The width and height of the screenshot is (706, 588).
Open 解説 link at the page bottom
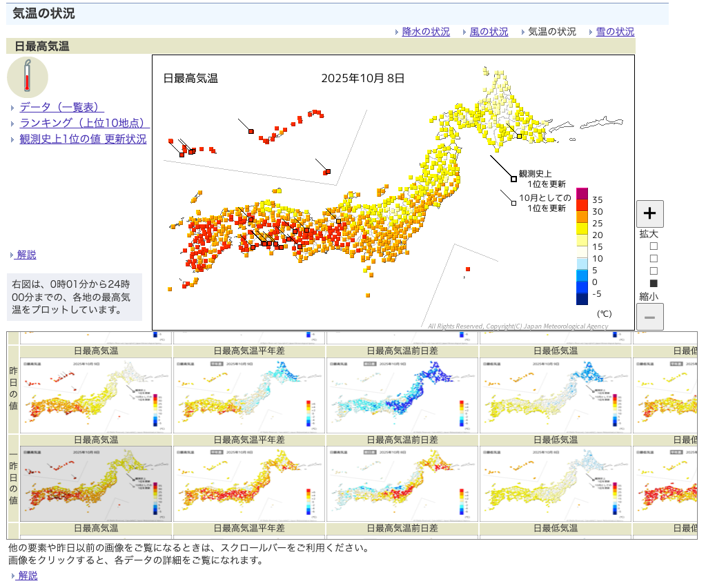28,576
